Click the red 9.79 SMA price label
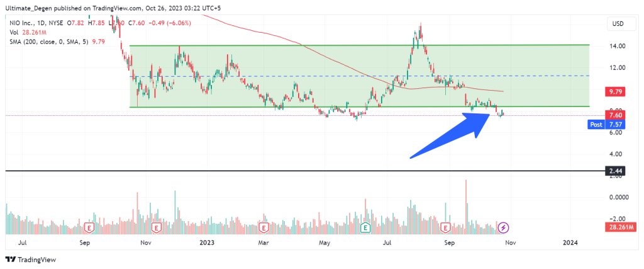 615,92
